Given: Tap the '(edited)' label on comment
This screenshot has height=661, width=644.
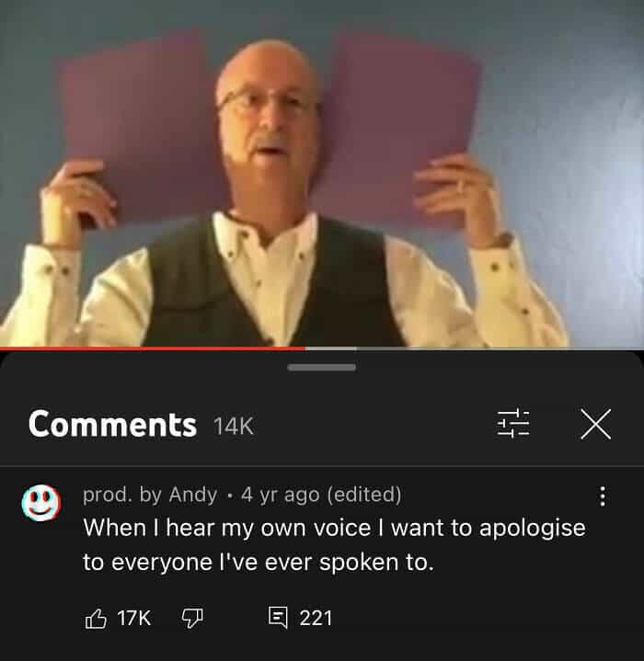Looking at the screenshot, I should (x=364, y=495).
